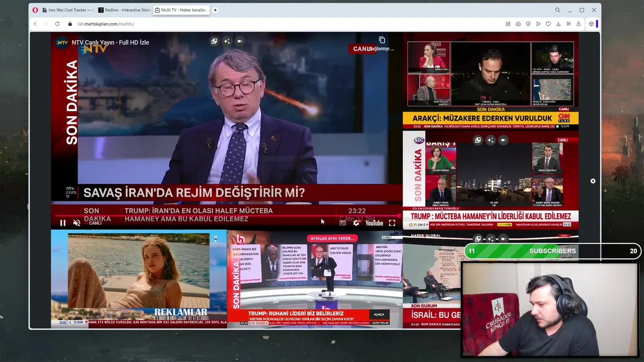Toggle subtitles in NTV player
Viewport: 644px width, 362px height.
pos(343,223)
